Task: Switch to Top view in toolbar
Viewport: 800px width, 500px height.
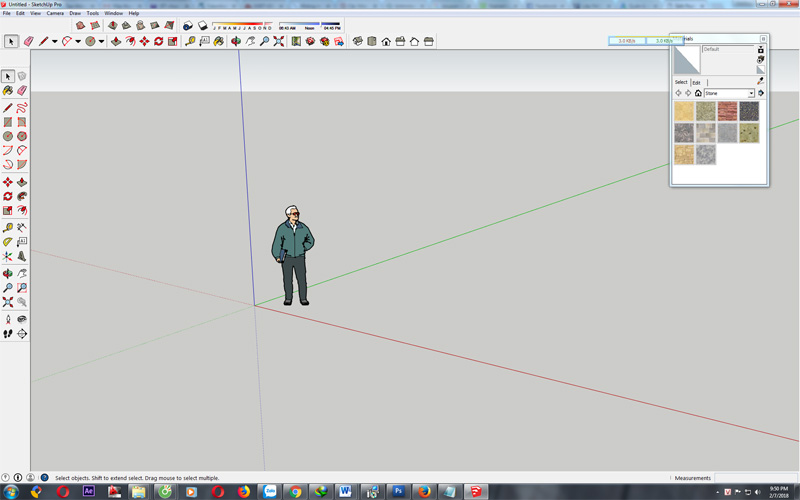Action: (372, 41)
